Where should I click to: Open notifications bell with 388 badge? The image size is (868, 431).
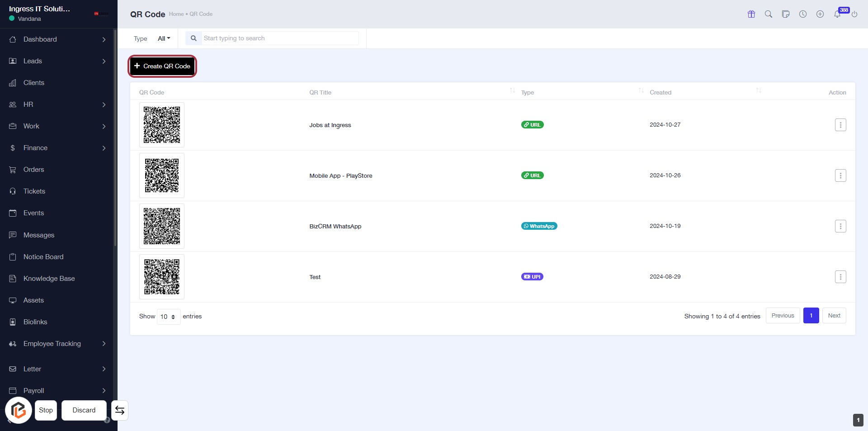[x=837, y=14]
